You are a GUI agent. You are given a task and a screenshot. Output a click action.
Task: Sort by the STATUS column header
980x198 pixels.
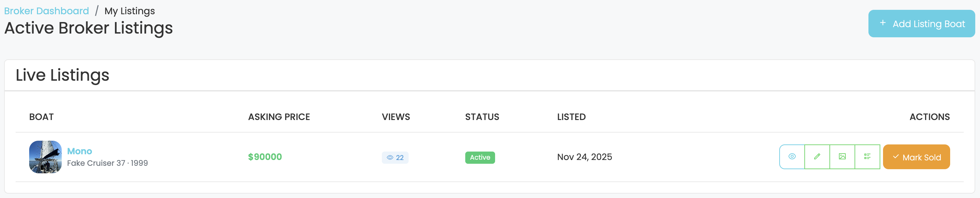click(x=482, y=117)
